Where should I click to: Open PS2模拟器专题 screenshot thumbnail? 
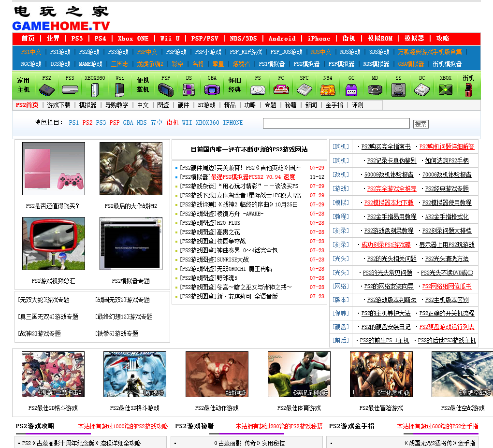coord(131,244)
